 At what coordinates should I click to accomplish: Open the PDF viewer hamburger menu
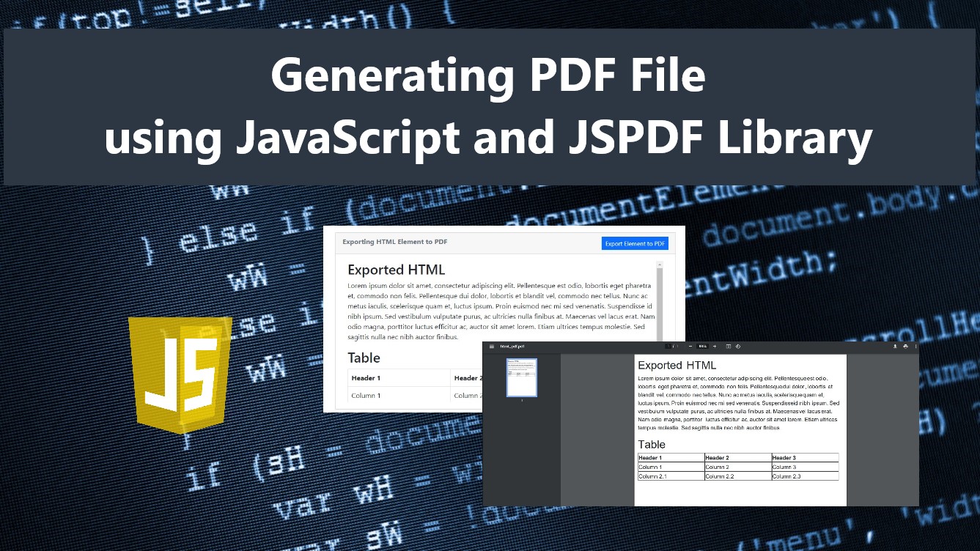491,346
